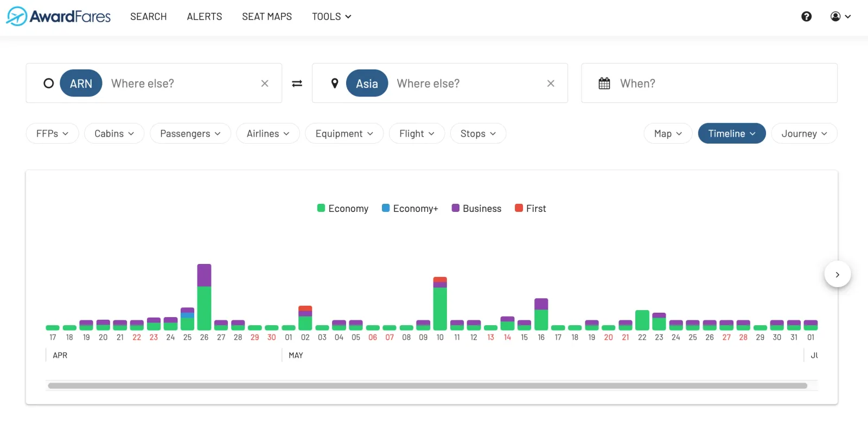Expand the FFPs filter dropdown
868x426 pixels.
tap(53, 133)
